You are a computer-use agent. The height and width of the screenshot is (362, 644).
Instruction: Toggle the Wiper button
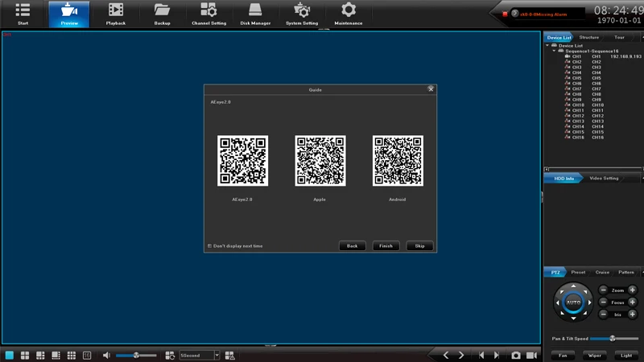tap(594, 356)
